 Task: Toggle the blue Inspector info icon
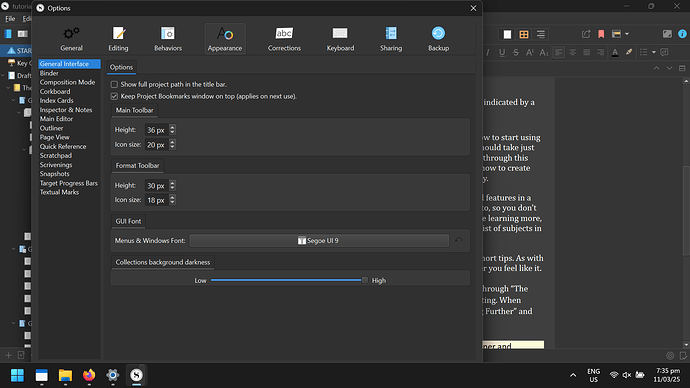coord(682,34)
